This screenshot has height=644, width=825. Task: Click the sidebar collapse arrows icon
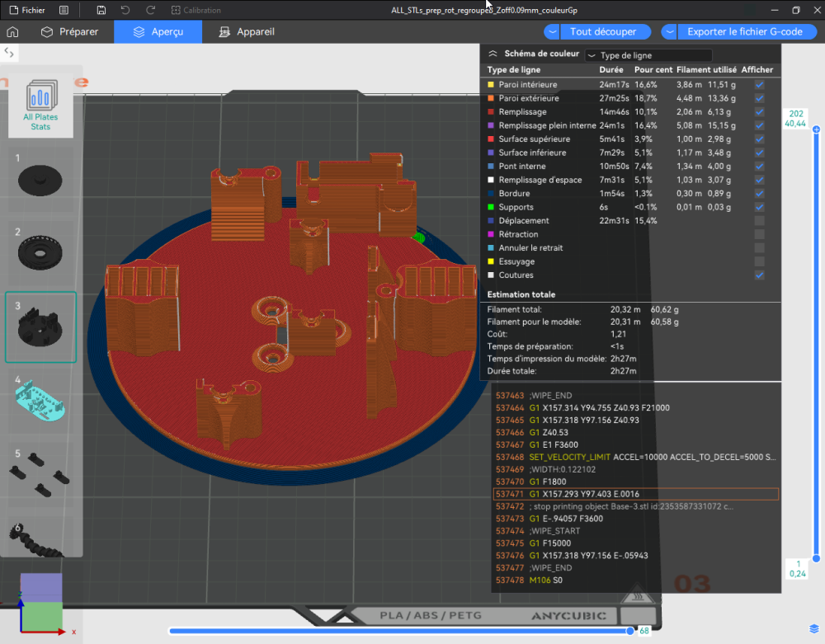pyautogui.click(x=9, y=52)
